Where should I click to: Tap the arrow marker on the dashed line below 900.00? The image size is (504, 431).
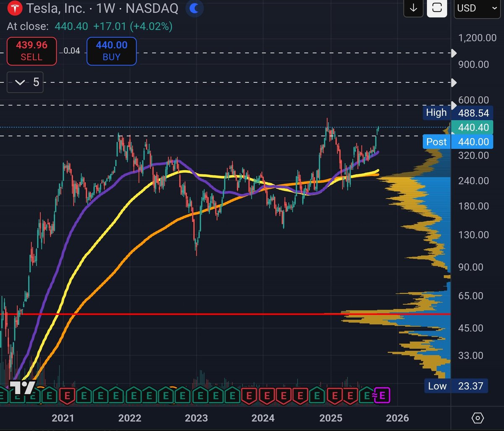(x=453, y=82)
